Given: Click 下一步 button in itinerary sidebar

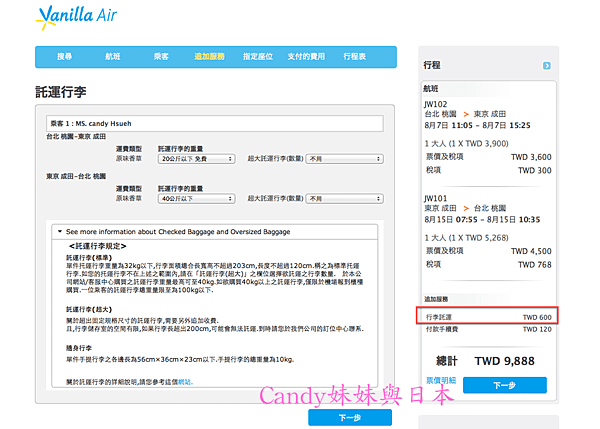Looking at the screenshot, I should (x=505, y=385).
